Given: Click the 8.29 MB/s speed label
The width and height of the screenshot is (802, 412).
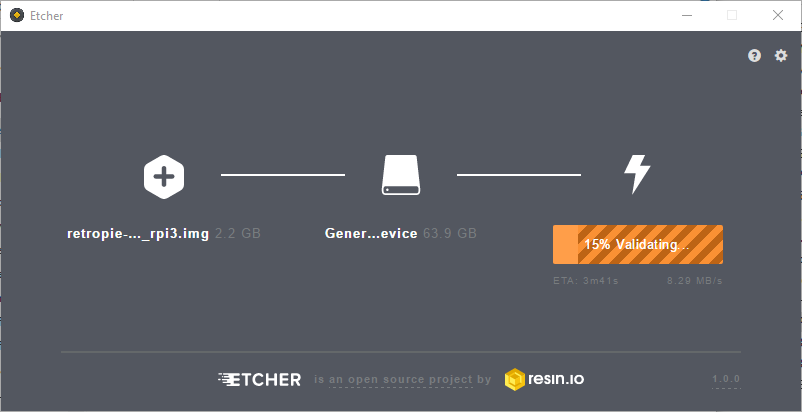Looking at the screenshot, I should tap(695, 281).
